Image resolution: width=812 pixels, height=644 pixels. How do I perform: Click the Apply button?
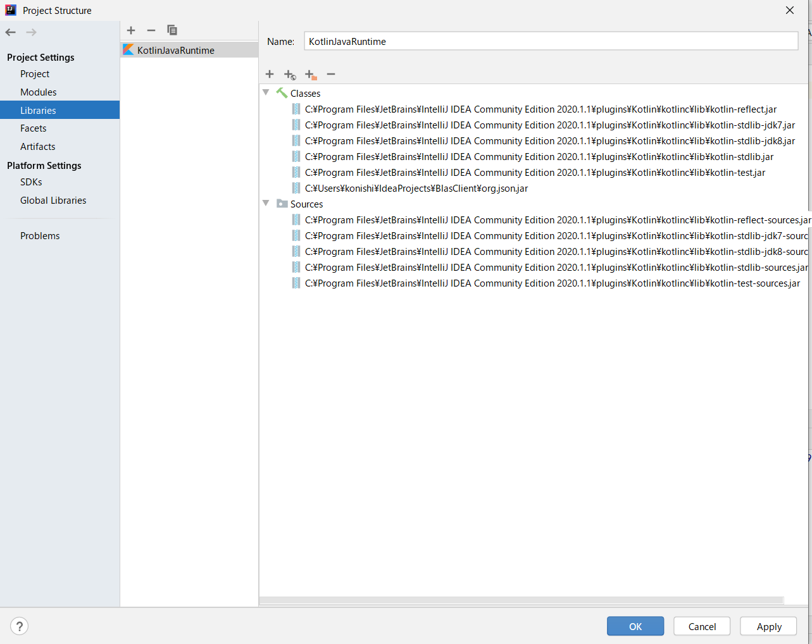(769, 626)
